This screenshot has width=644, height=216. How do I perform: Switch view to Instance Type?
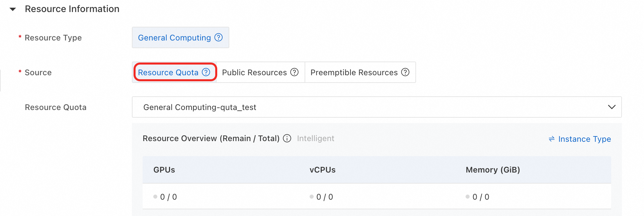coord(584,139)
